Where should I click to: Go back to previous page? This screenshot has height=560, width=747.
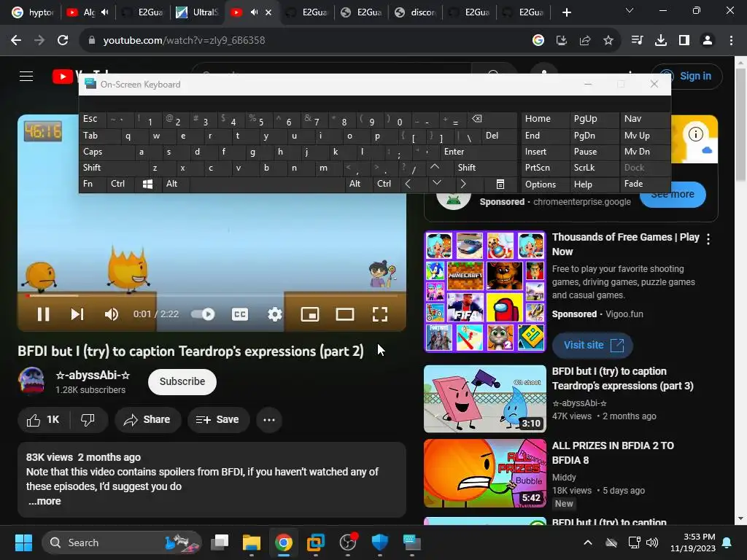point(16,40)
